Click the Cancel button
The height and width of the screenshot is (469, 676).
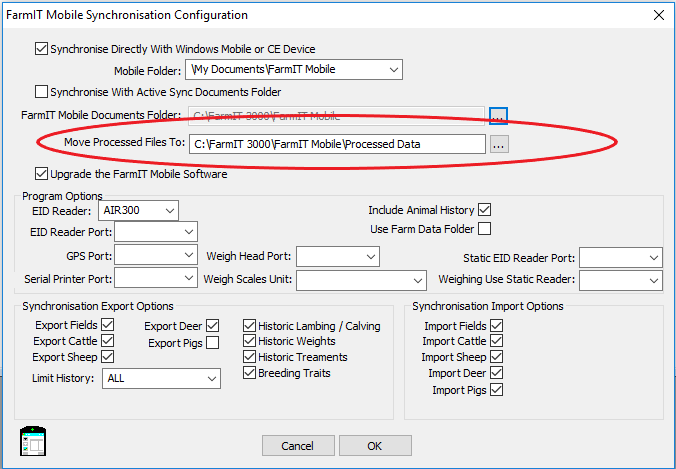point(298,445)
